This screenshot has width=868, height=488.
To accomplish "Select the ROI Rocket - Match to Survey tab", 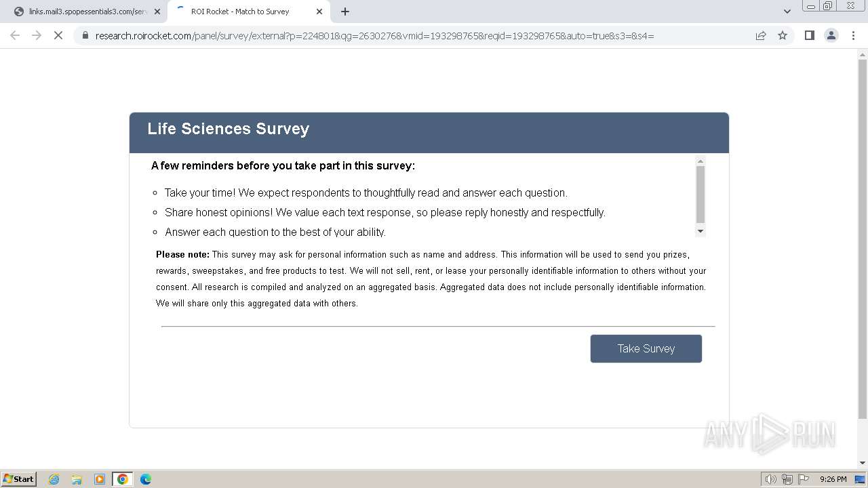I will (241, 12).
